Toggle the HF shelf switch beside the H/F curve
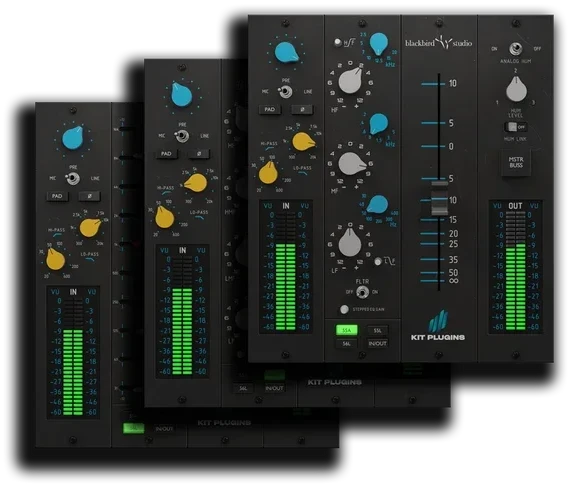 338,42
